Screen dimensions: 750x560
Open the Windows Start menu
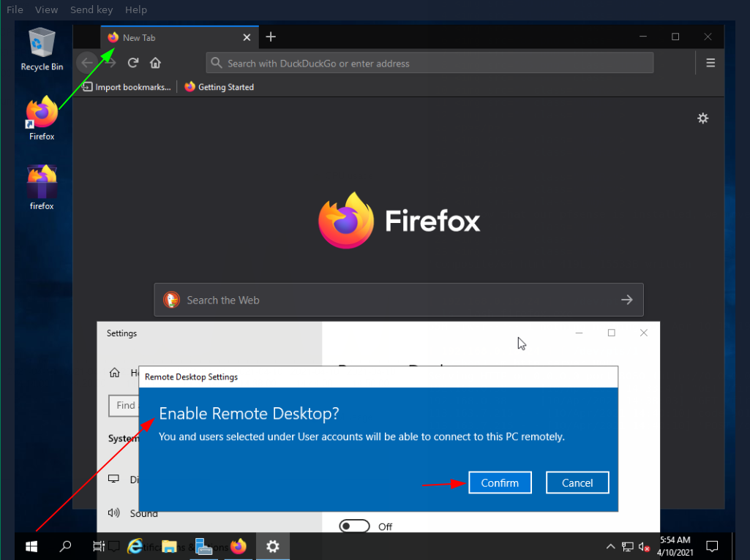(31, 546)
